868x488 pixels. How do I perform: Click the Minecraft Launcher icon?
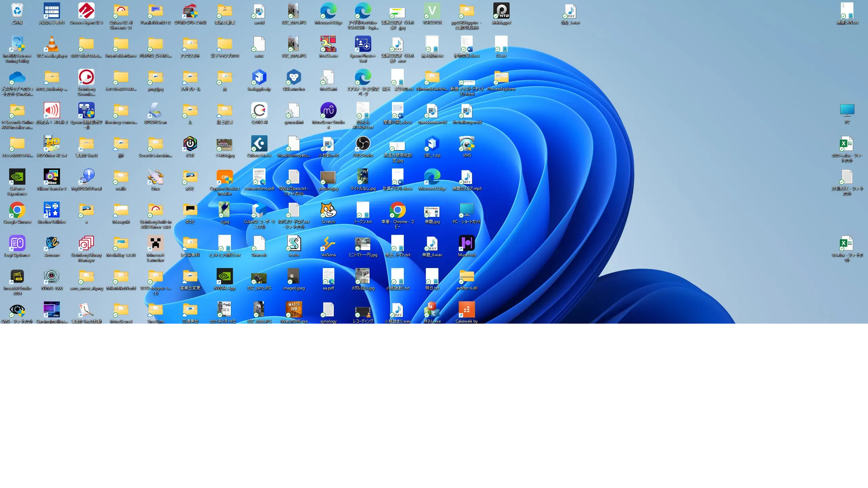pyautogui.click(x=156, y=243)
